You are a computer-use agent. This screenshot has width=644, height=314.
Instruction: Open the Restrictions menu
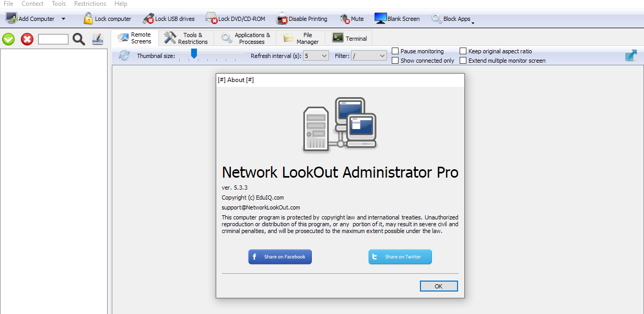click(90, 4)
